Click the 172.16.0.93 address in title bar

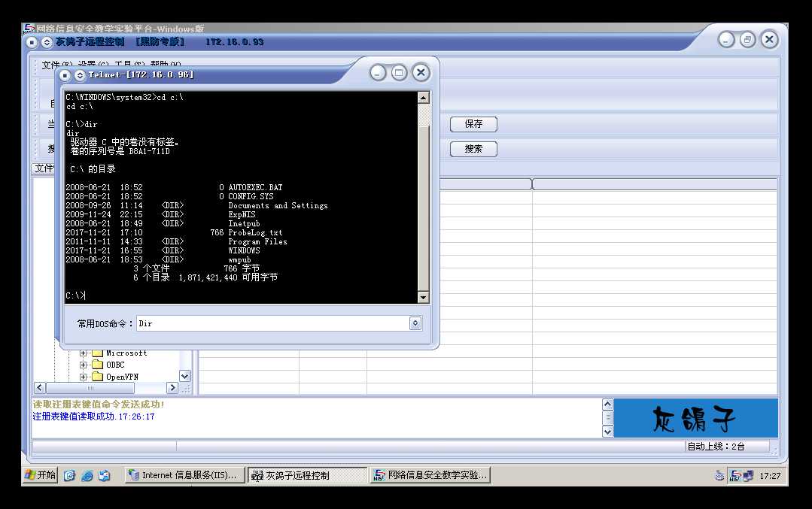pos(235,42)
